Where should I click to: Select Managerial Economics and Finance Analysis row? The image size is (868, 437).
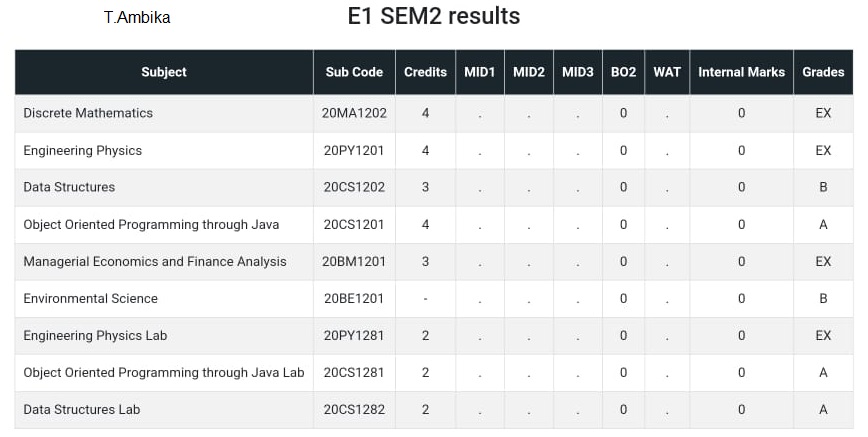coord(434,261)
